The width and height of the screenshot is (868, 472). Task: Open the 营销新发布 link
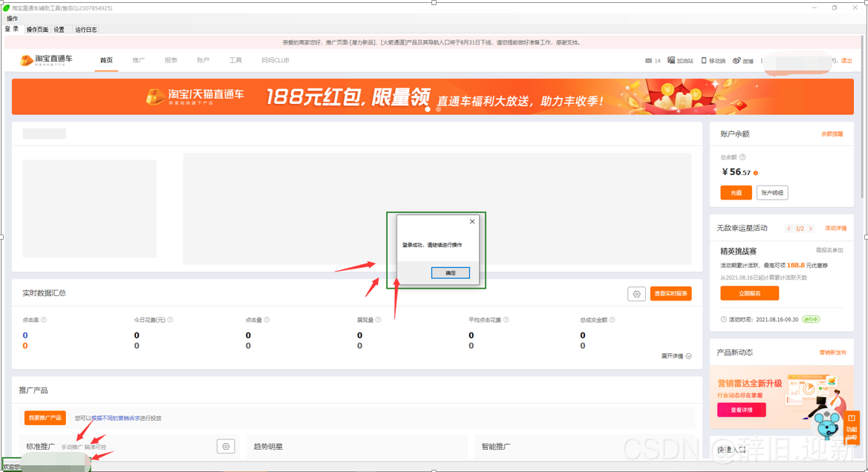pyautogui.click(x=832, y=353)
